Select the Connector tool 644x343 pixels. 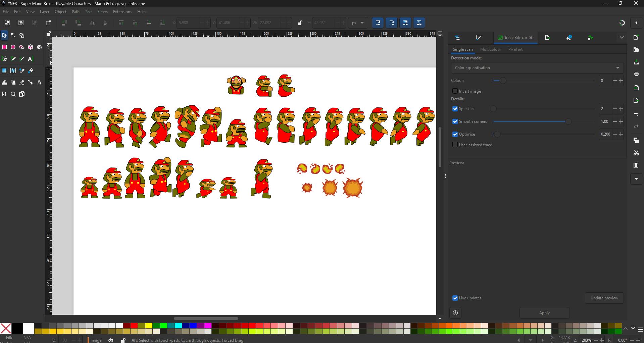point(31,82)
